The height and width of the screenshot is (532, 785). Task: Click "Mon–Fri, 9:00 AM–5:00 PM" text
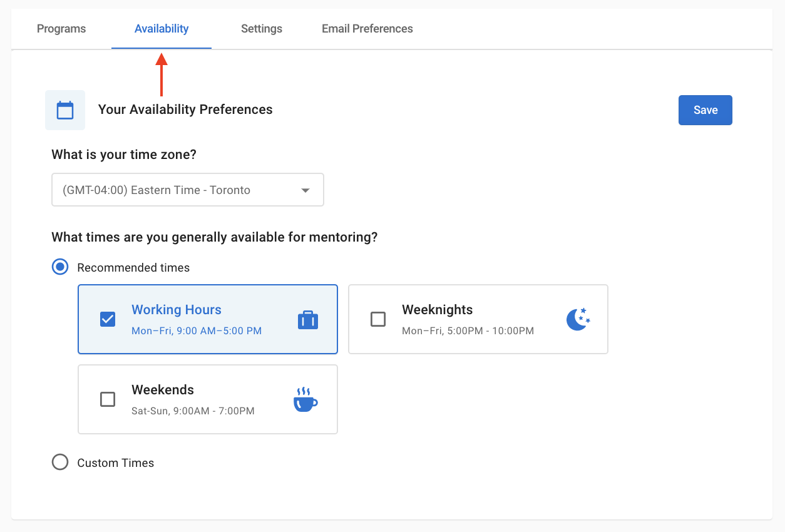(x=197, y=331)
